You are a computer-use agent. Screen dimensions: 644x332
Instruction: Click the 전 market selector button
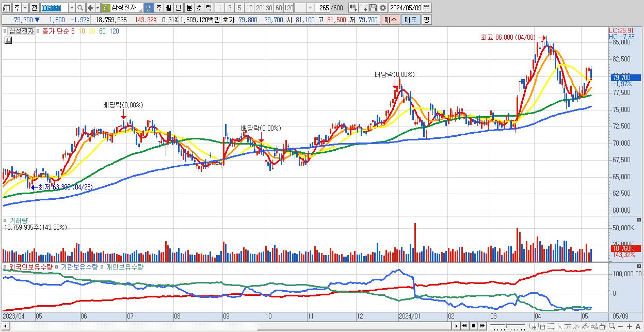pos(34,8)
